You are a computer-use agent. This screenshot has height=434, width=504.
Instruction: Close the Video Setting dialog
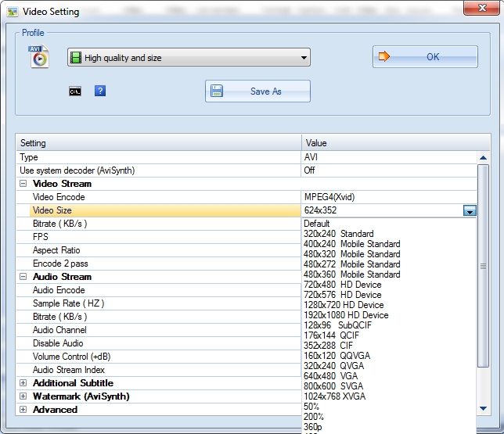[x=481, y=8]
